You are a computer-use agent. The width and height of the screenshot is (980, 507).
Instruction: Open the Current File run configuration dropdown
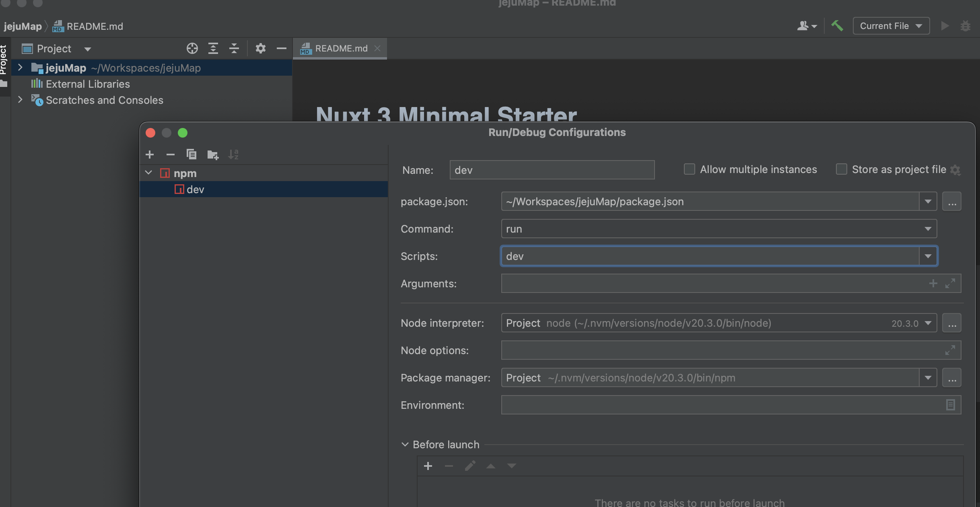(x=891, y=26)
